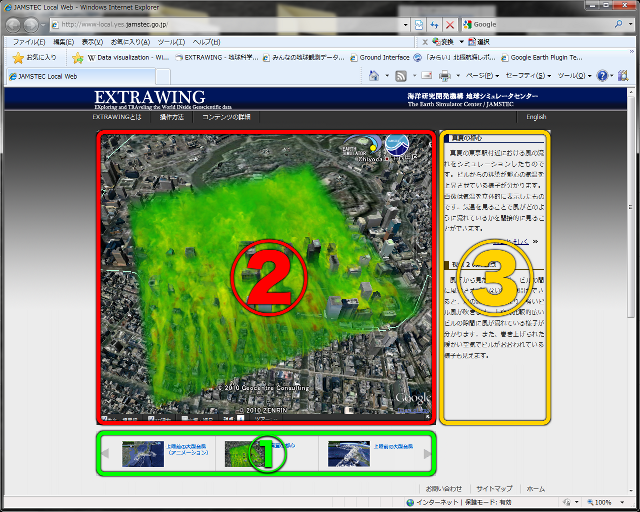
Task: Open the お気に入り(A) menu
Action: pyautogui.click(x=130, y=42)
